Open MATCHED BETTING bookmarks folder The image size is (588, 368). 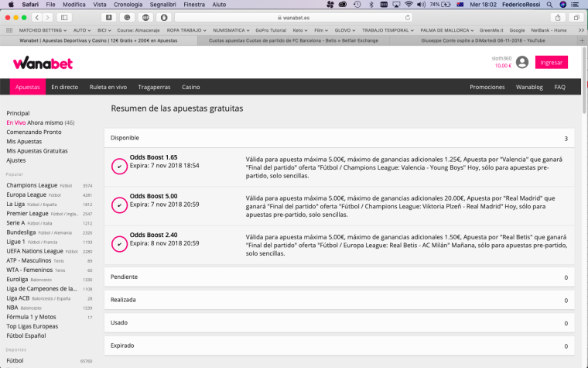[x=43, y=30]
